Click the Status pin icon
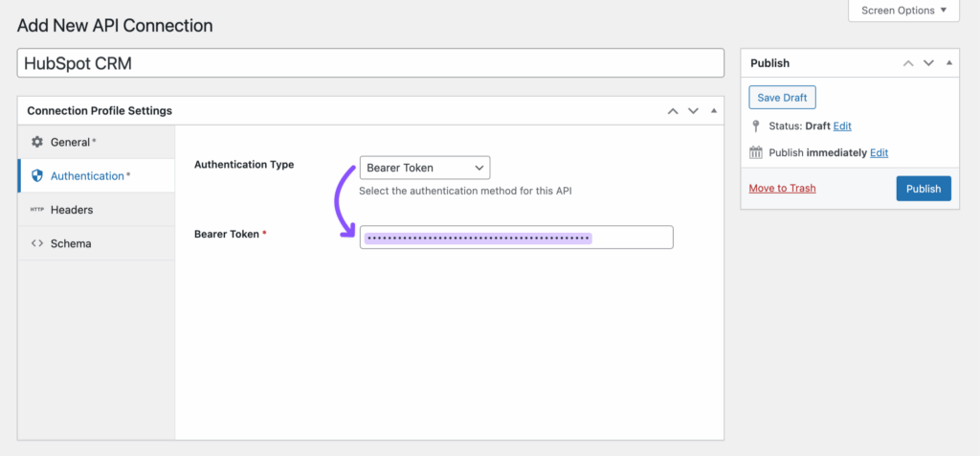Image resolution: width=980 pixels, height=456 pixels. 756,125
